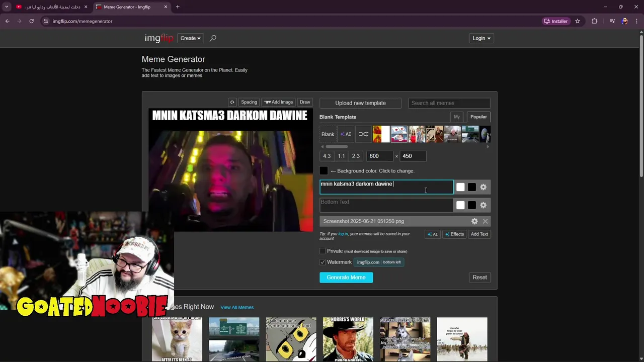This screenshot has width=644, height=362.
Task: Expand the Login dropdown
Action: point(481,38)
